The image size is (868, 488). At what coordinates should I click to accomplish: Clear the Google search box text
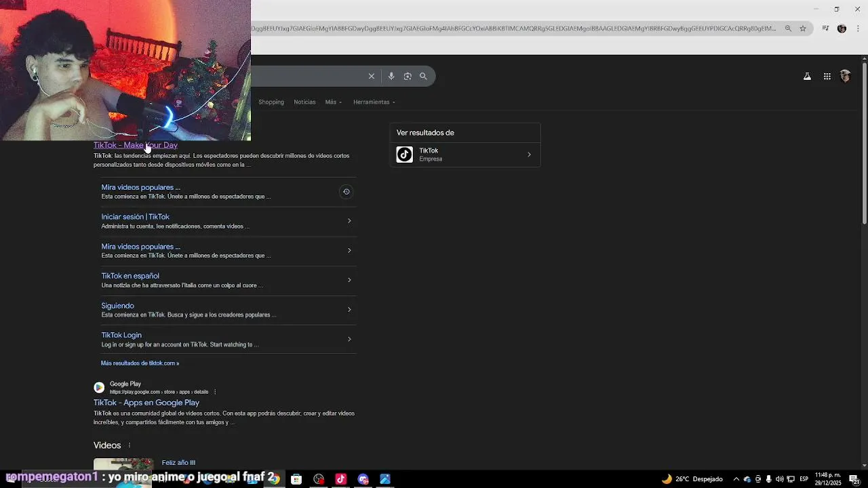371,77
